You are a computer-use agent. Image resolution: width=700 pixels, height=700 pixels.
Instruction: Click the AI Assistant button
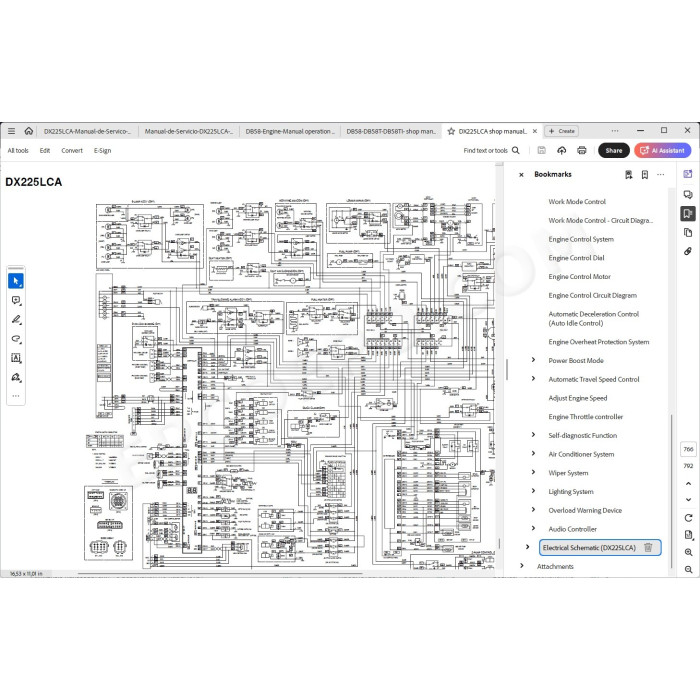pyautogui.click(x=663, y=151)
